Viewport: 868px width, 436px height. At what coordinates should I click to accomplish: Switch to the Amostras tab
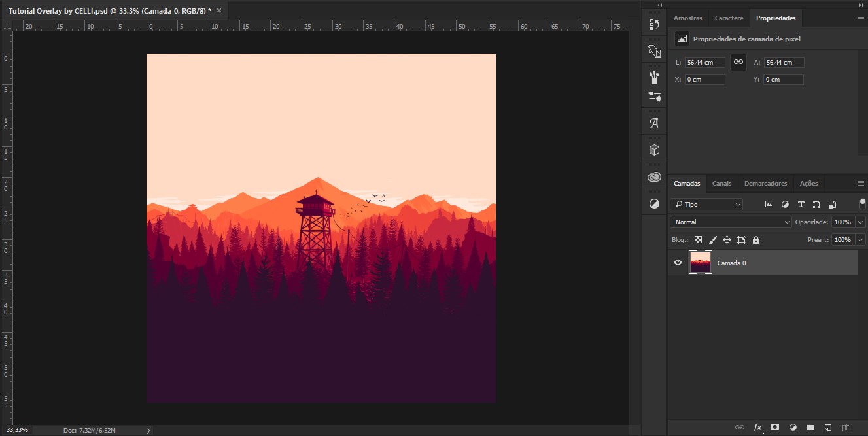(x=687, y=18)
